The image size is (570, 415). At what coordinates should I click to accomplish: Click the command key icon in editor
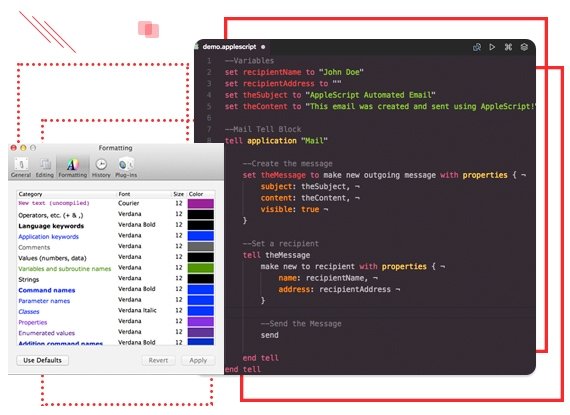pos(508,47)
